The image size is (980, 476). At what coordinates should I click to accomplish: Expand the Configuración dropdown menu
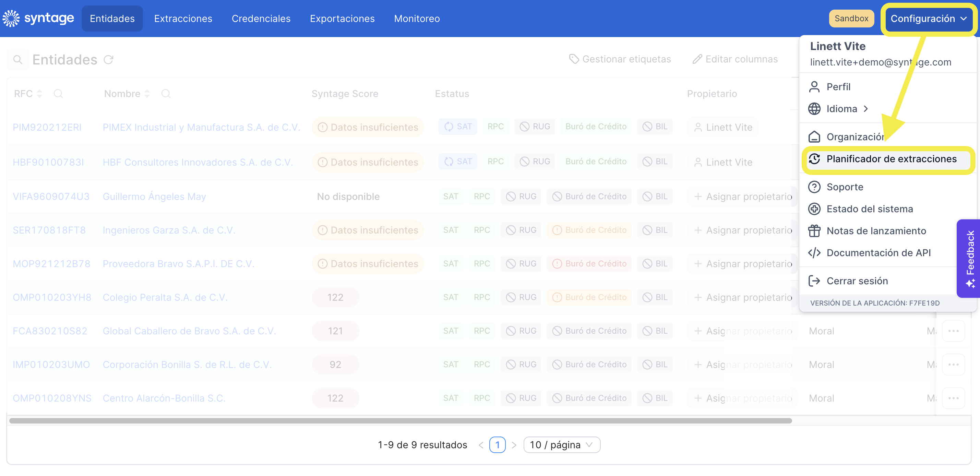click(x=928, y=19)
